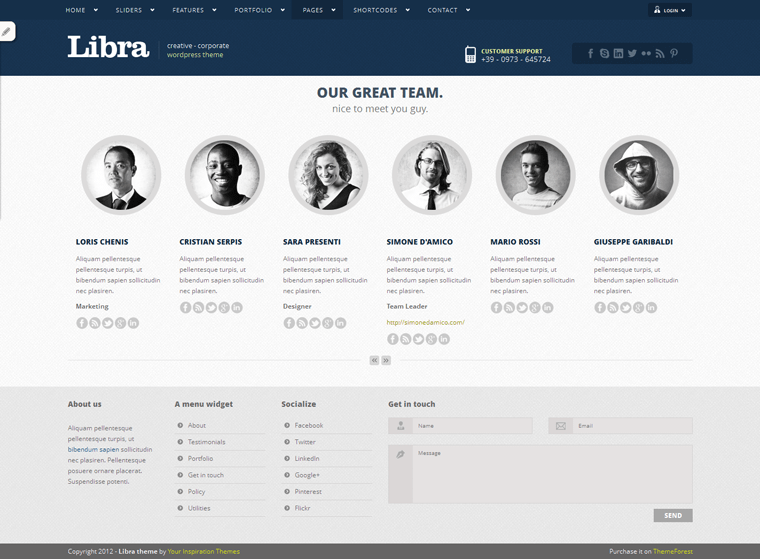Click the Name input field

(472, 426)
